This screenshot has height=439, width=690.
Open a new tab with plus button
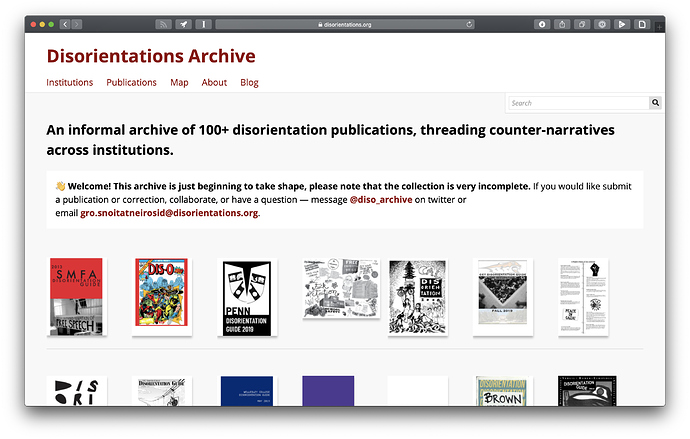pyautogui.click(x=659, y=27)
